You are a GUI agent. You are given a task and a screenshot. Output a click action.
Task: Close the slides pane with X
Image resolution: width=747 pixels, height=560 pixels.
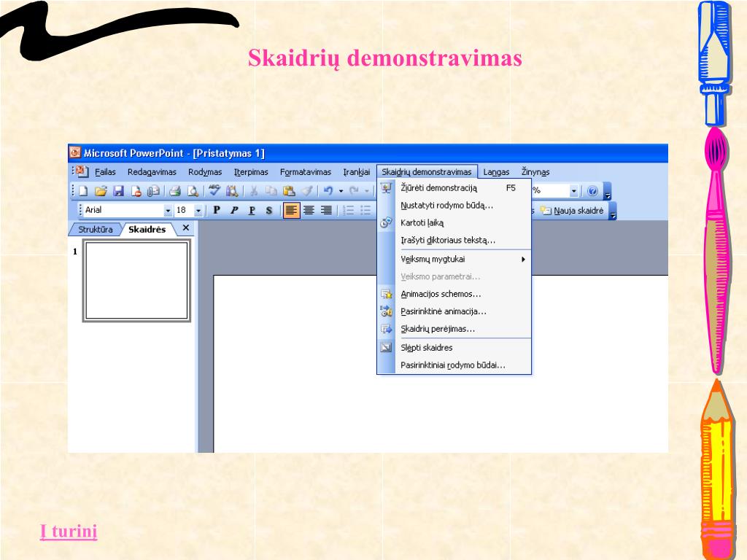pyautogui.click(x=186, y=228)
